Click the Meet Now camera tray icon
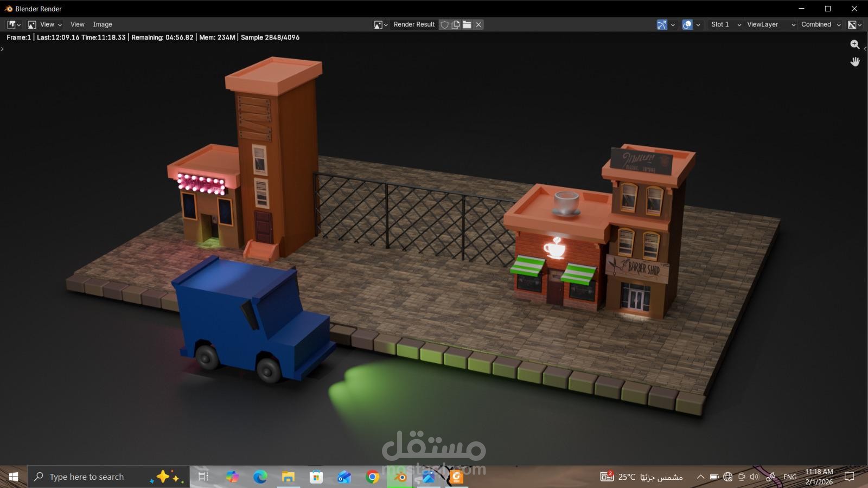The width and height of the screenshot is (868, 488). coord(741,477)
